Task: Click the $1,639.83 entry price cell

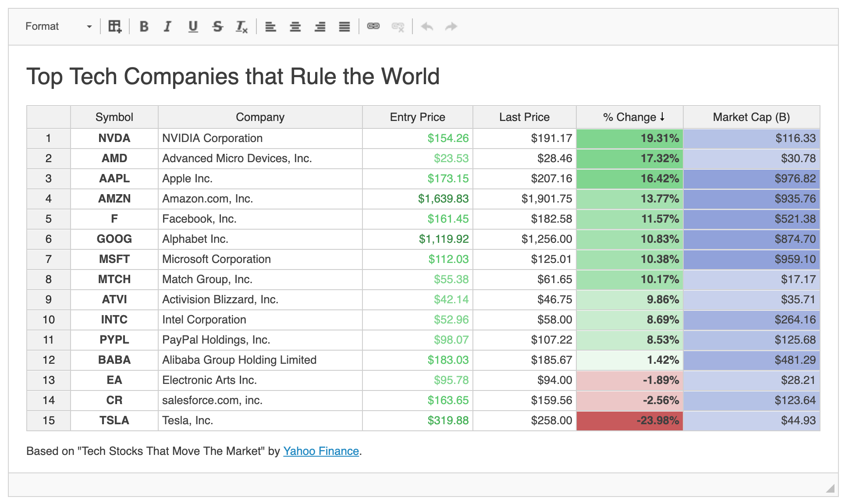Action: point(418,199)
